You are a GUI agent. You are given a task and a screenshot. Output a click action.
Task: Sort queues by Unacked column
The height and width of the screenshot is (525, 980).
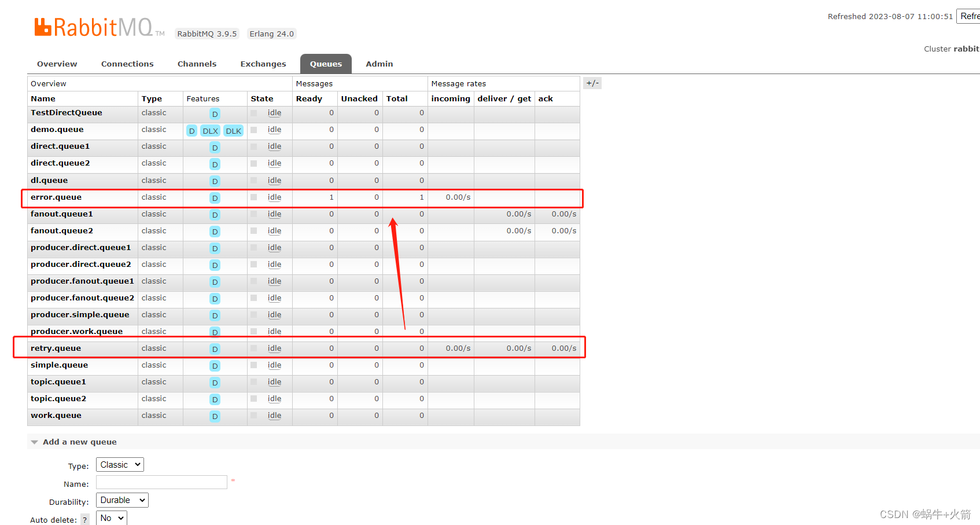[359, 99]
